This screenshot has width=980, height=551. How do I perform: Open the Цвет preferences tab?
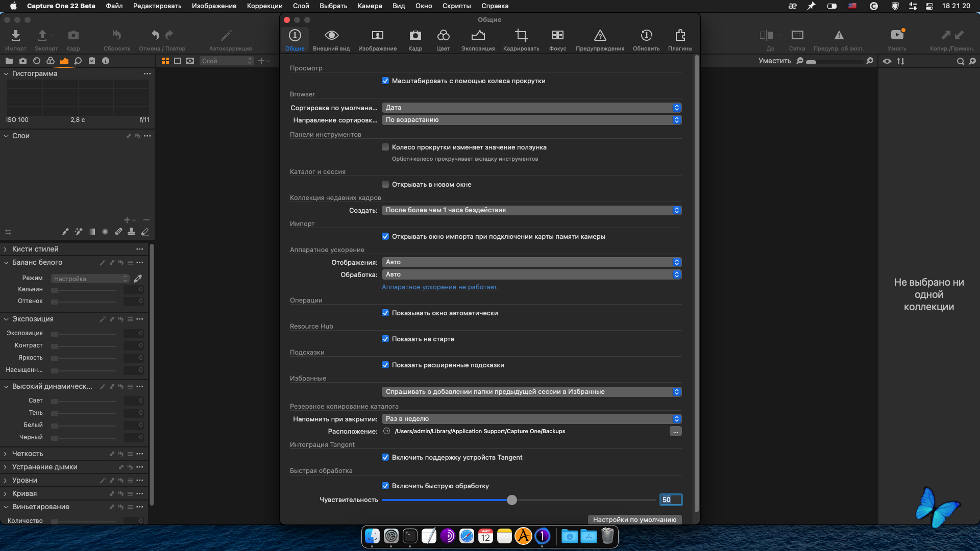point(443,40)
